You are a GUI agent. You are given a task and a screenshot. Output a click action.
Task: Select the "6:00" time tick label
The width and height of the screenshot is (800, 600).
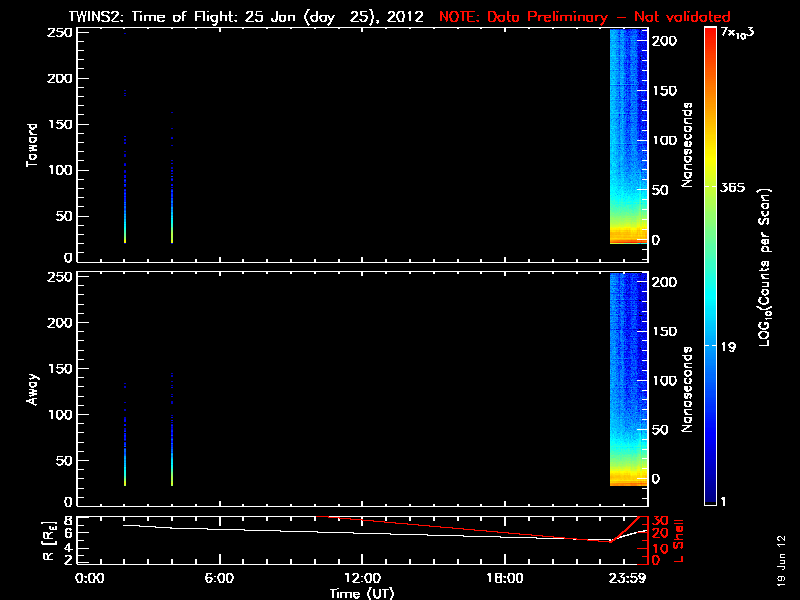click(219, 578)
